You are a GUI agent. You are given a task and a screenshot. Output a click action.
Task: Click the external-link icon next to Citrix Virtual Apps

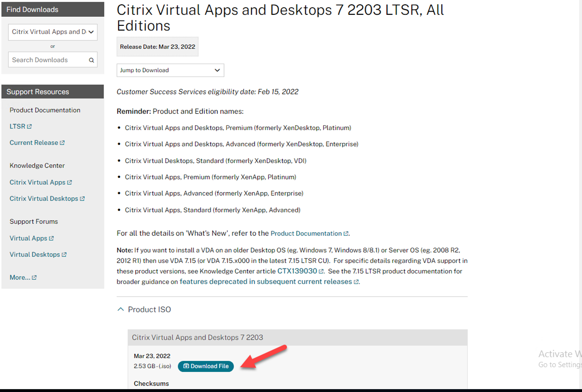pyautogui.click(x=70, y=183)
